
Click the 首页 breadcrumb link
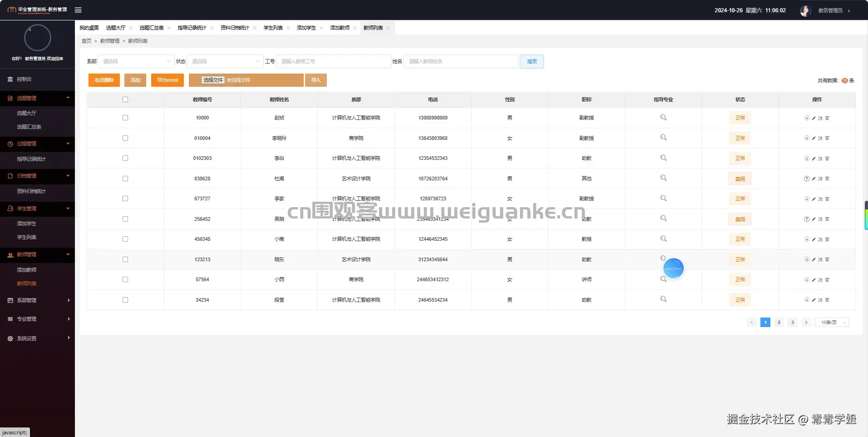86,41
